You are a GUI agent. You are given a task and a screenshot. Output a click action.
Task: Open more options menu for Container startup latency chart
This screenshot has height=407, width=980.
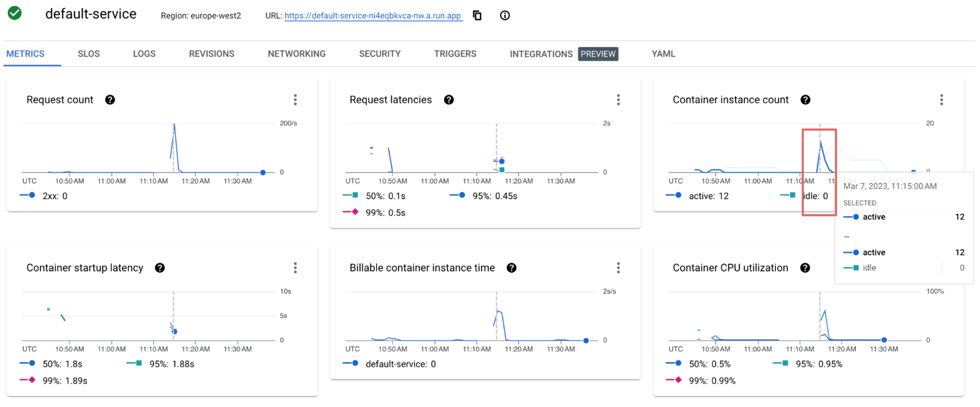point(295,267)
